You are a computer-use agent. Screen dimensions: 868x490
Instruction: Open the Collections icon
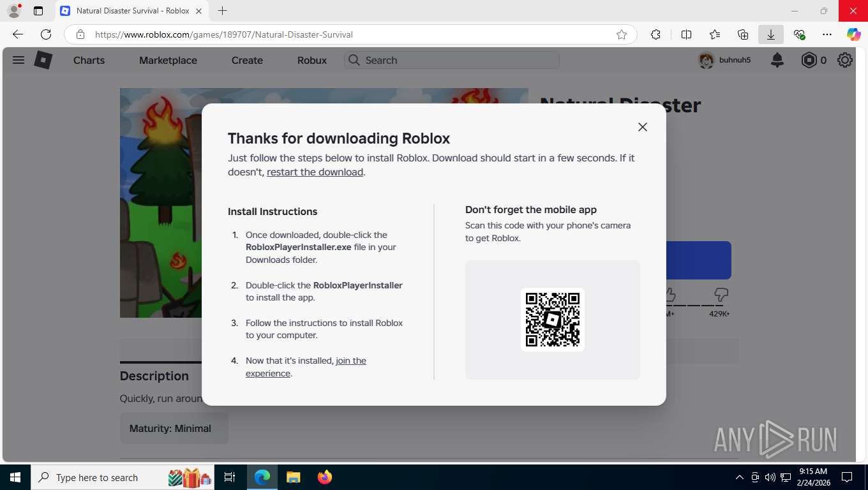click(743, 34)
